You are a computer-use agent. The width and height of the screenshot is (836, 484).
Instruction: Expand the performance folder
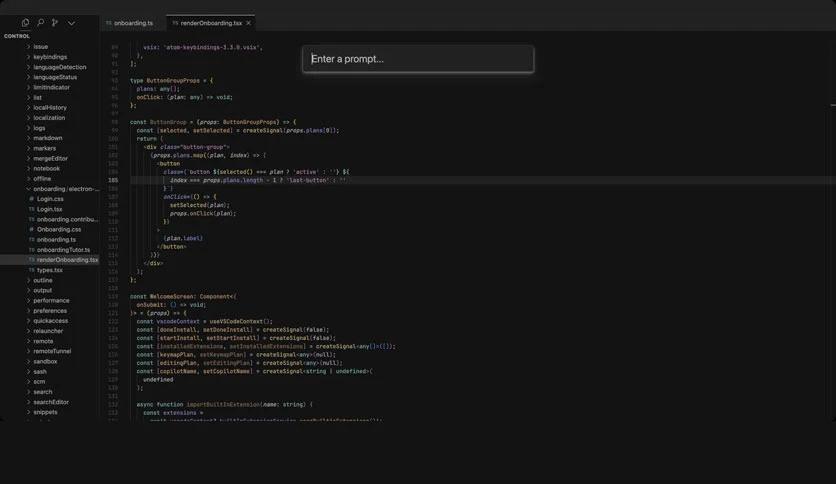(51, 300)
